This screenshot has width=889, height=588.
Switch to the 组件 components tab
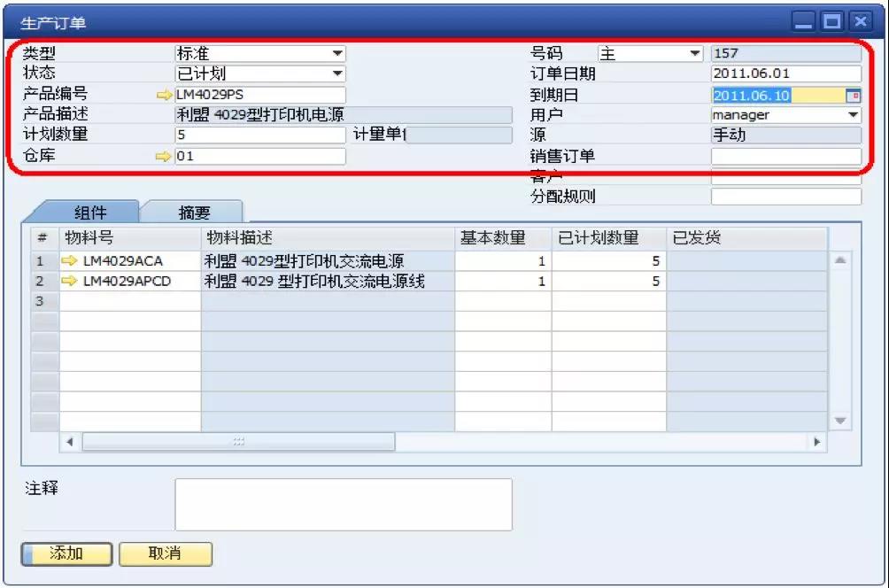coord(84,213)
